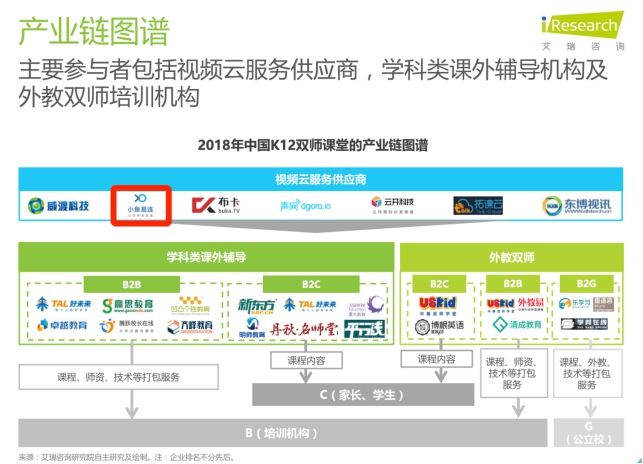Click the 拓课云 Talk-Cloud logo

pos(478,205)
